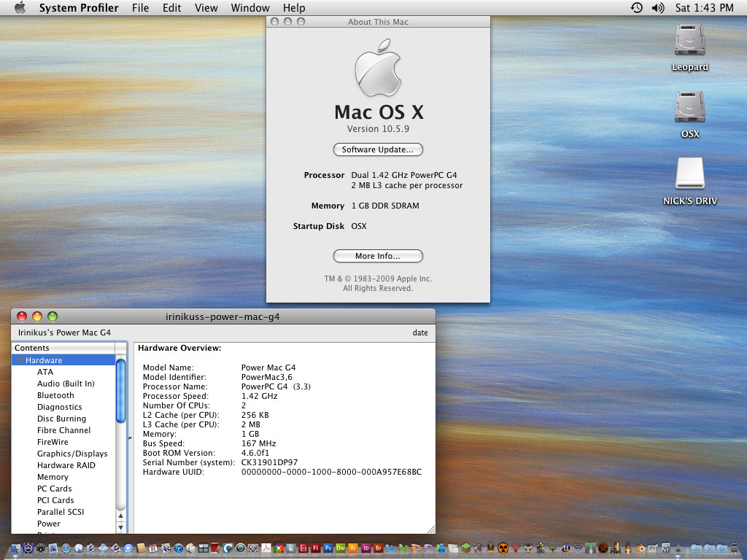The width and height of the screenshot is (747, 560).
Task: Collapse the Hardware disclosure triangle
Action: coord(20,360)
